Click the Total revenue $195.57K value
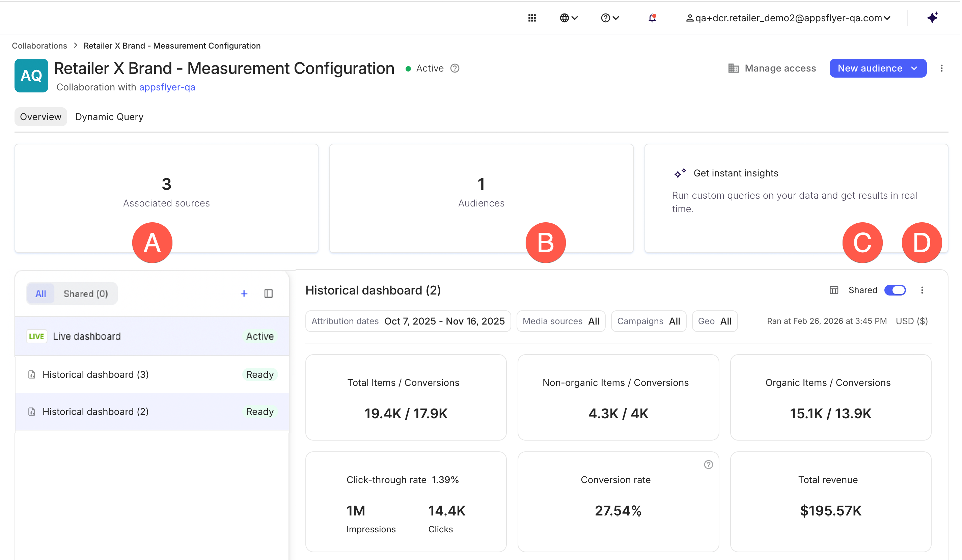This screenshot has height=560, width=962. 831,511
